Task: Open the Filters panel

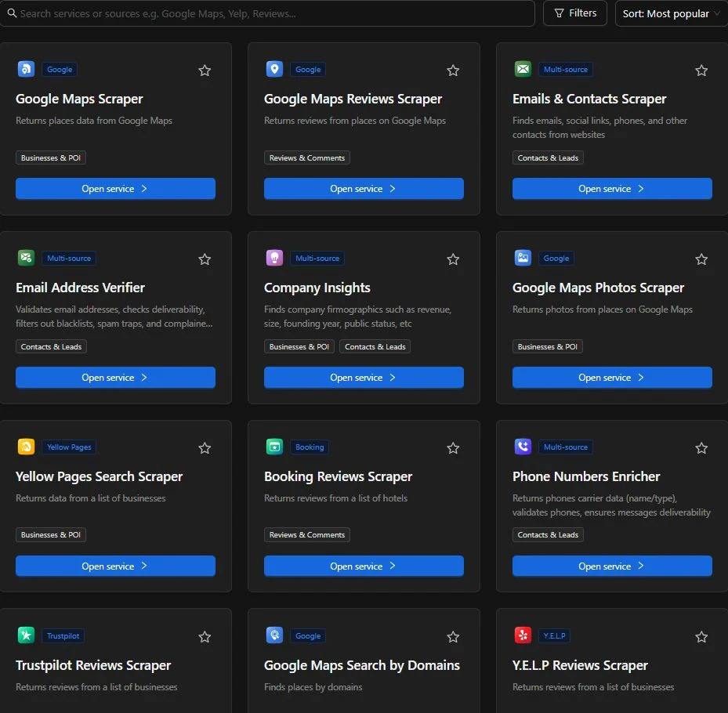Action: pyautogui.click(x=574, y=13)
